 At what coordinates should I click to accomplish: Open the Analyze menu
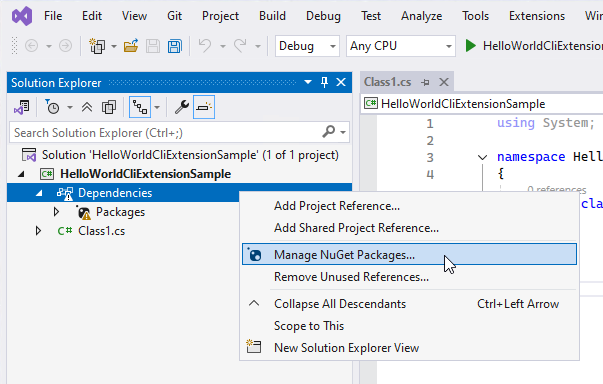(421, 16)
